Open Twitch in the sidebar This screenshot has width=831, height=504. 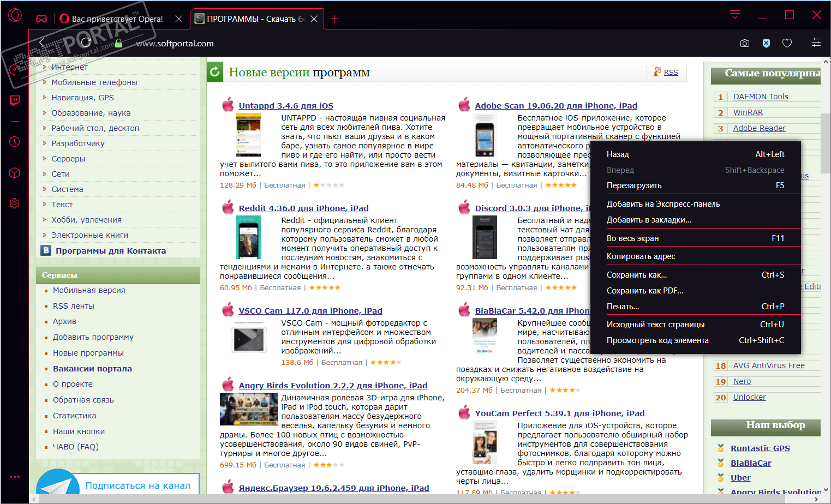(x=15, y=100)
